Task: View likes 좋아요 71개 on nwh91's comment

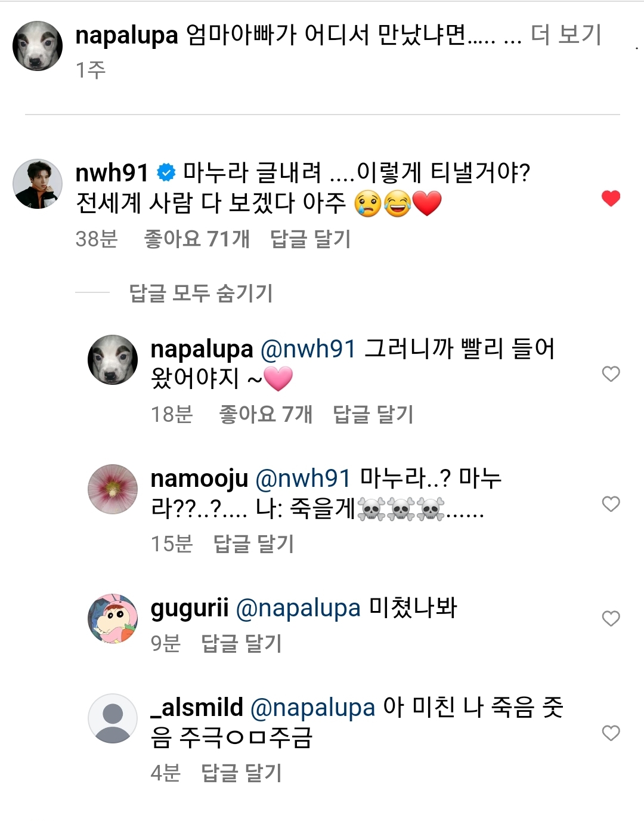Action: 197,239
